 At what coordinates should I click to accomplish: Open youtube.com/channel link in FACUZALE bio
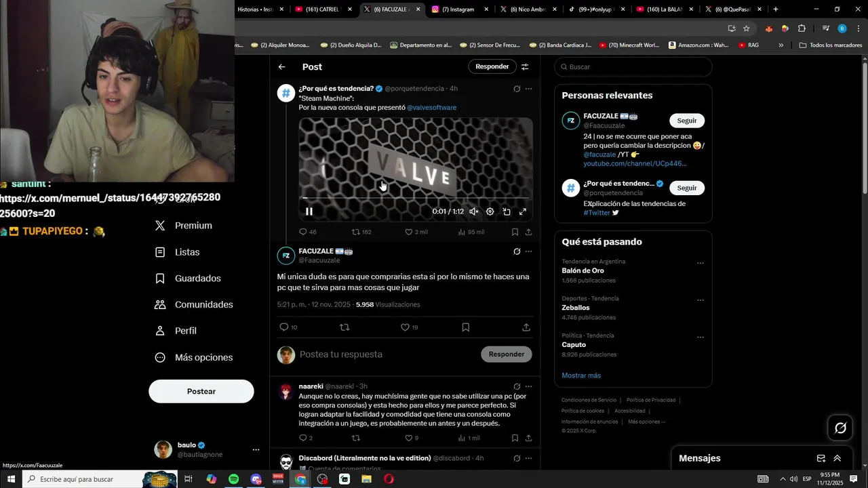coord(635,164)
